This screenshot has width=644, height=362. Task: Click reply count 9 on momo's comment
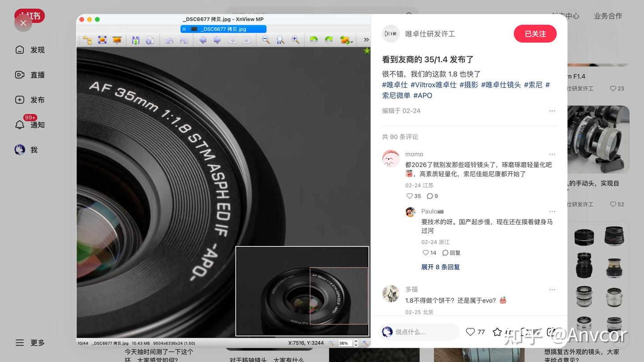pyautogui.click(x=432, y=196)
